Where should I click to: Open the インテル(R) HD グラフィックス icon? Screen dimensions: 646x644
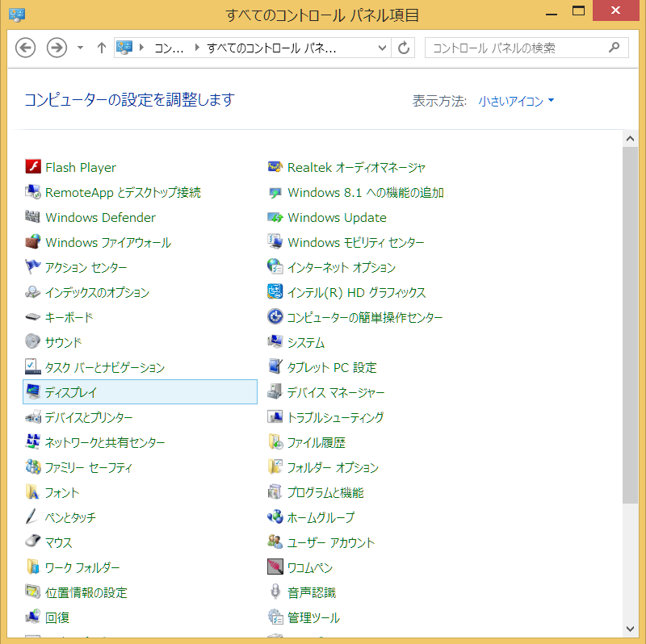275,292
